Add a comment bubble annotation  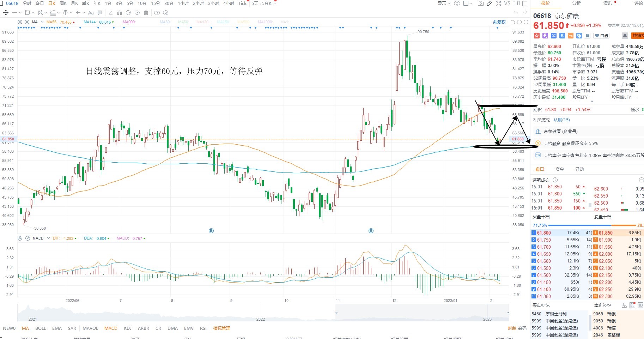pyautogui.click(x=100, y=13)
